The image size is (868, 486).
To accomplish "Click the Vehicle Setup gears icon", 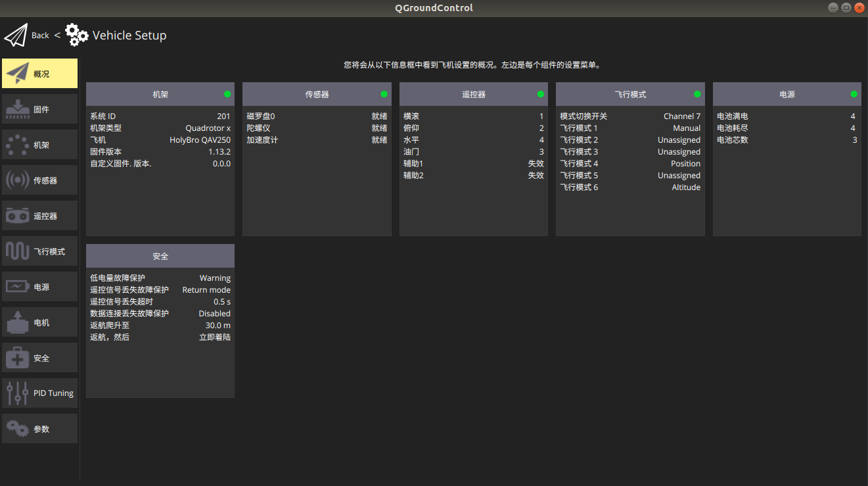I will point(77,35).
